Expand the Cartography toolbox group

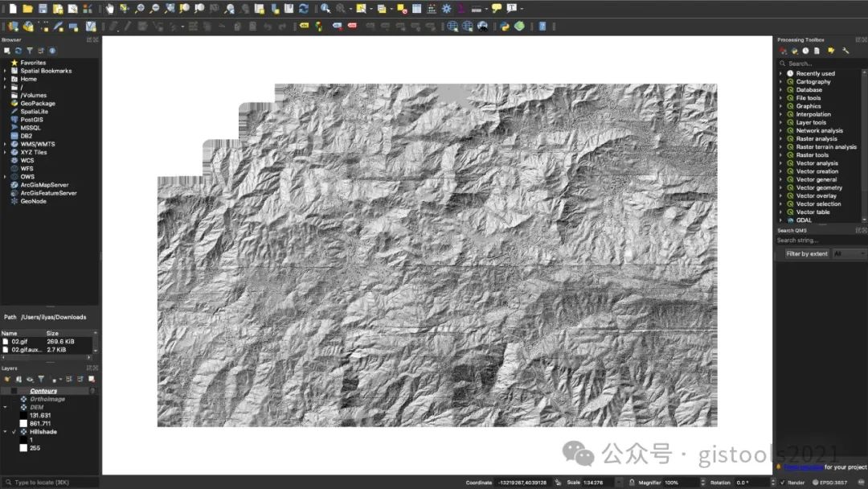pos(781,82)
